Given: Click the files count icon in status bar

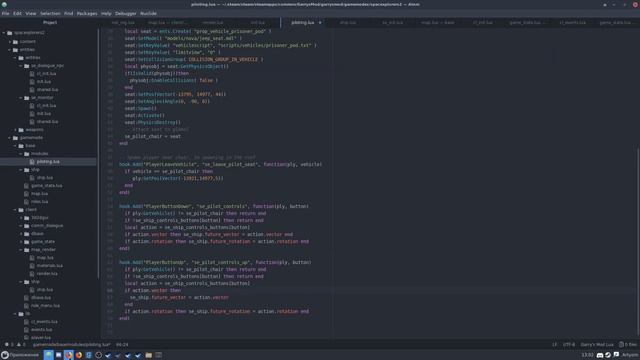Looking at the screenshot, I should point(621,344).
